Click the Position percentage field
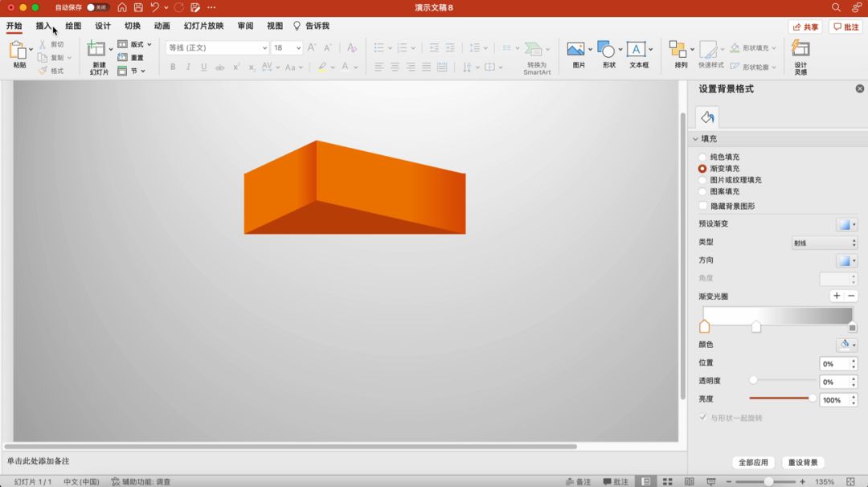Screen dimensions: 868x487 click(x=833, y=363)
